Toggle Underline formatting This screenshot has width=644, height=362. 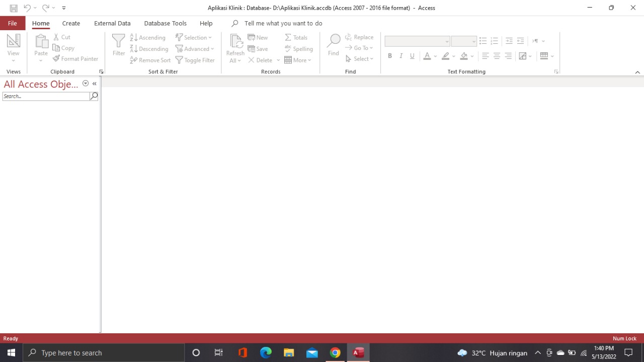tap(412, 56)
